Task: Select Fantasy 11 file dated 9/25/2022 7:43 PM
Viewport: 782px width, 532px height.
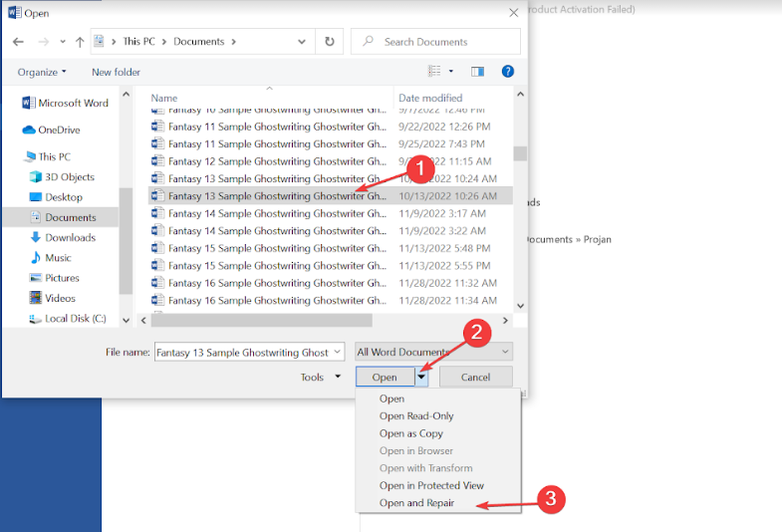Action: [330, 144]
